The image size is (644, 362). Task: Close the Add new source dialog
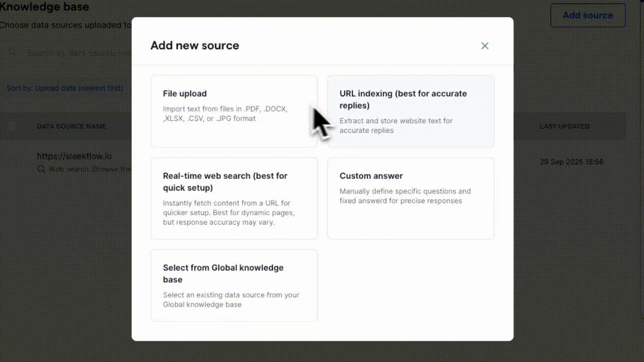tap(485, 46)
